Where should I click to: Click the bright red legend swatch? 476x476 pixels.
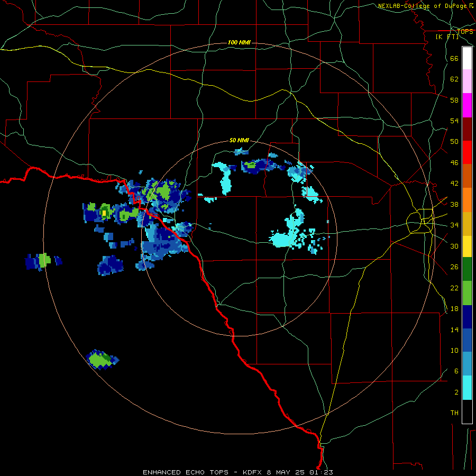(467, 152)
